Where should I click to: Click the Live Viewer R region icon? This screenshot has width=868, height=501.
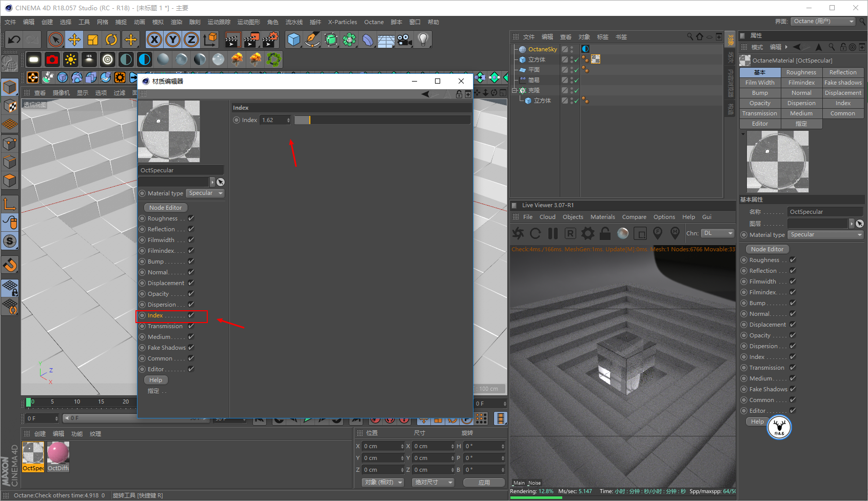coord(570,233)
